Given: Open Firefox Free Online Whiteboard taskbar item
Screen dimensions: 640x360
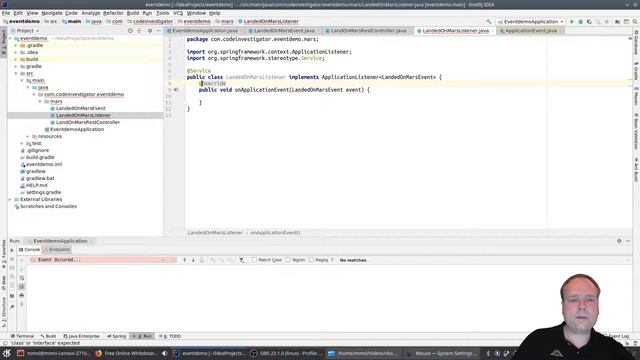Looking at the screenshot, I should tap(127, 353).
